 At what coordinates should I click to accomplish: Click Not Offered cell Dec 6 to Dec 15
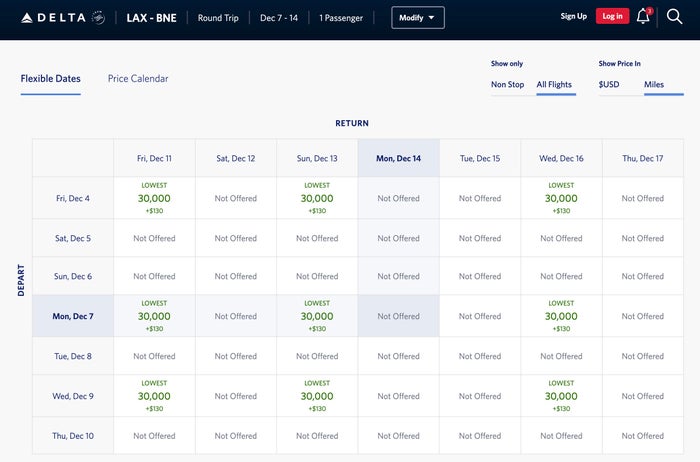pyautogui.click(x=480, y=276)
